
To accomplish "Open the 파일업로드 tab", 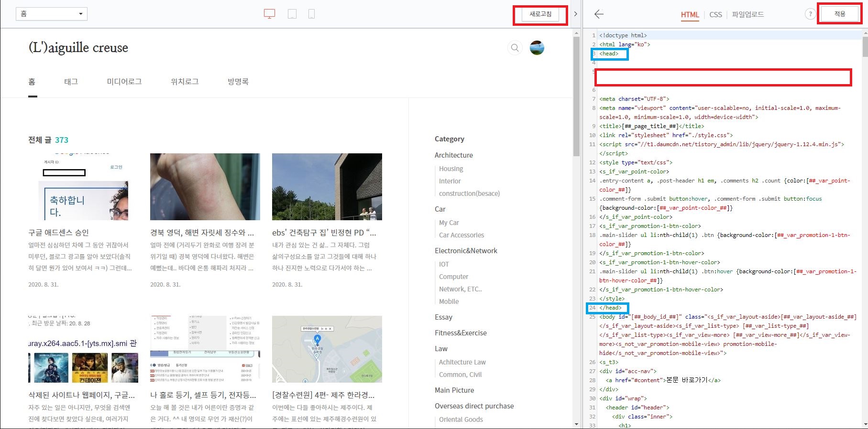I will [747, 15].
